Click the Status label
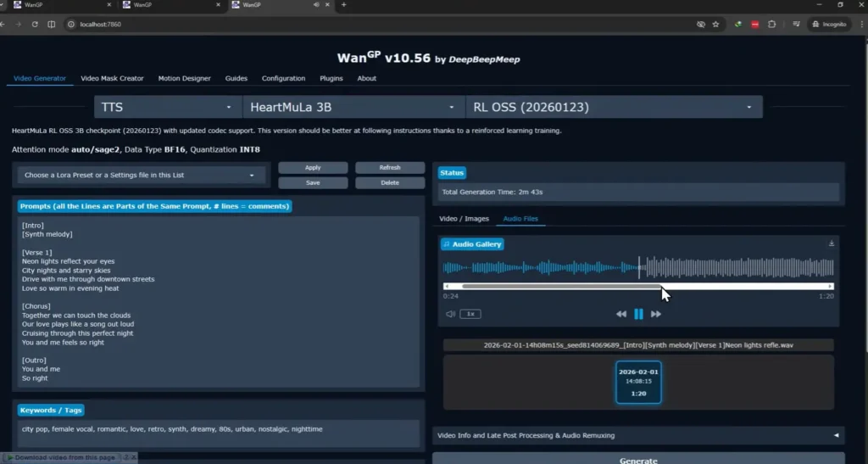The height and width of the screenshot is (464, 868). click(452, 173)
